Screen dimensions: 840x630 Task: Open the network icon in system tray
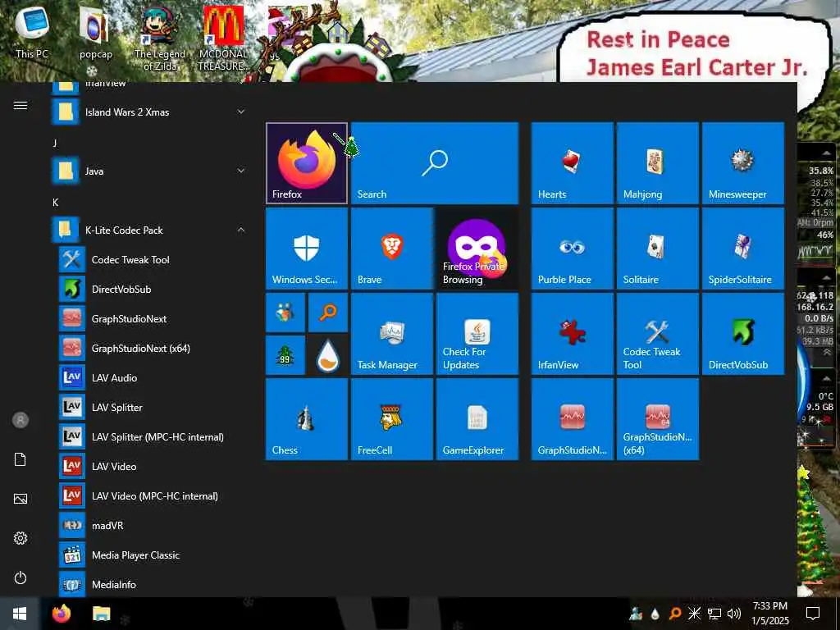pos(714,614)
